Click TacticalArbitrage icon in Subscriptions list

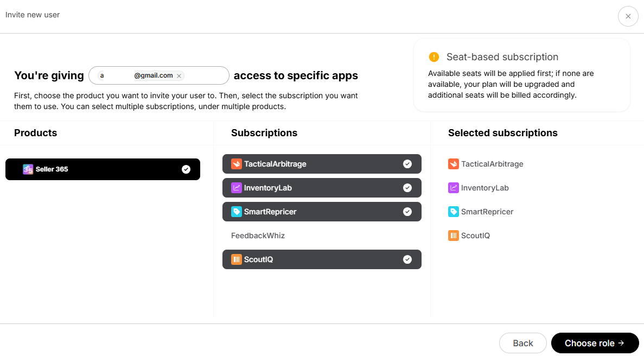(x=236, y=164)
